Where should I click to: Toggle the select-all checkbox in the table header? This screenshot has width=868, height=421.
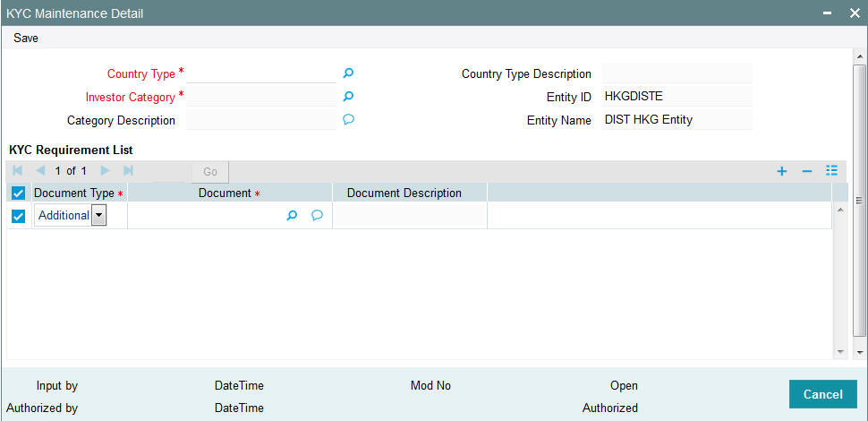coord(18,193)
